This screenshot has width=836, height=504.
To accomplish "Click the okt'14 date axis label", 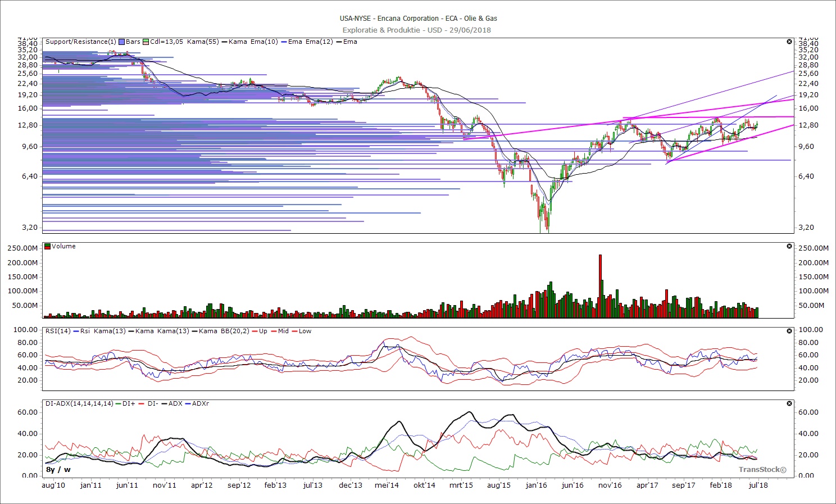I will tap(424, 485).
